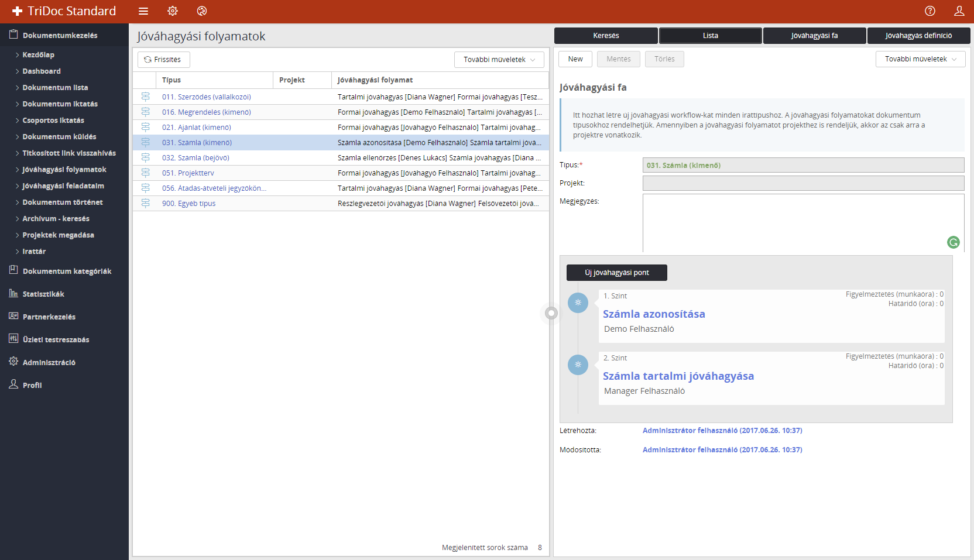Click the Törlés button
This screenshot has width=974, height=560.
[664, 59]
